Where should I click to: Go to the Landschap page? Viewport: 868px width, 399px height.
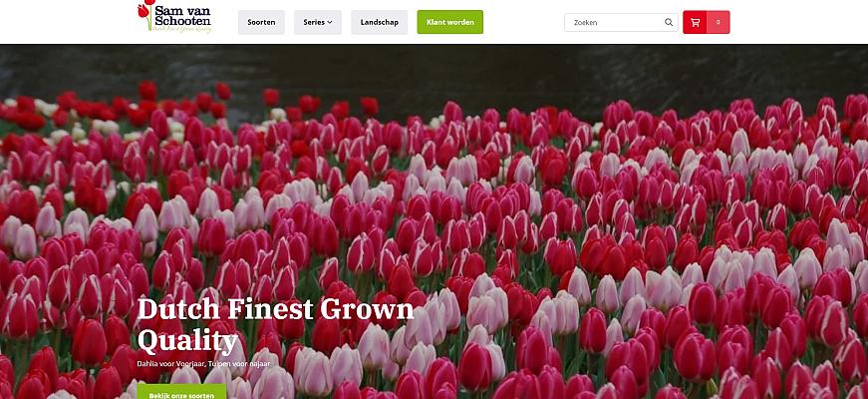380,22
